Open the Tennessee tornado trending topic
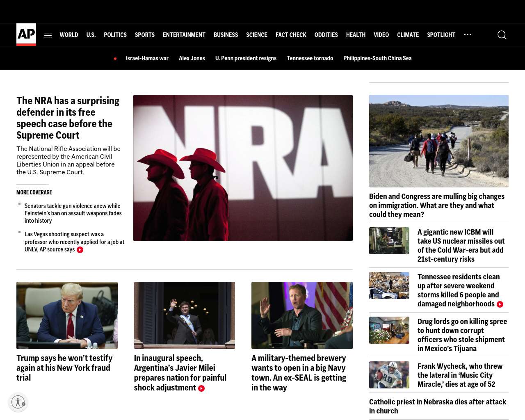The width and height of the screenshot is (525, 420). [310, 58]
